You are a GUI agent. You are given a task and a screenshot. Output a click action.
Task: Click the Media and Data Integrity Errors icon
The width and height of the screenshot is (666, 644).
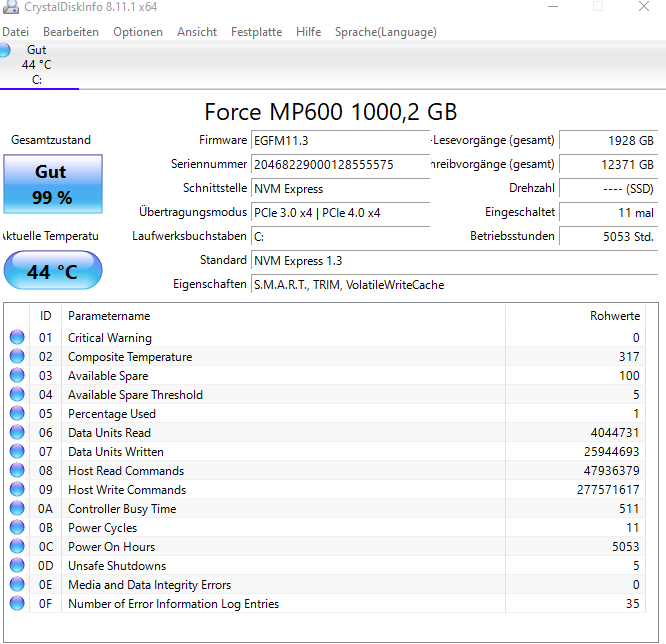point(17,585)
